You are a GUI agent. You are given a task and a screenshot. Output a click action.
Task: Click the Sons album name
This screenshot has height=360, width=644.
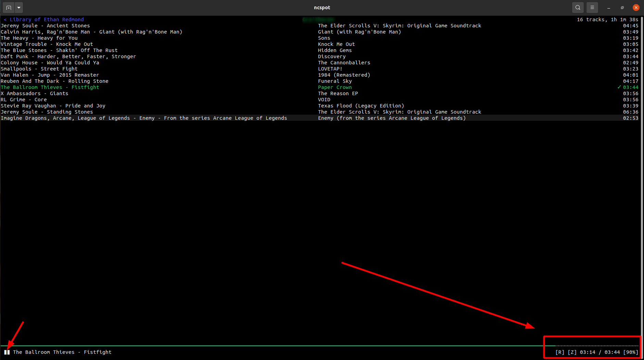(324, 38)
